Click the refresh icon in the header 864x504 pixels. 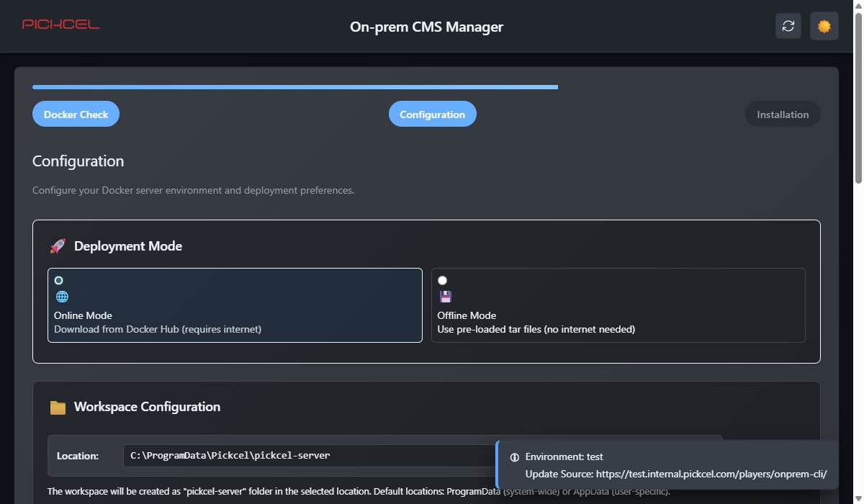point(788,27)
